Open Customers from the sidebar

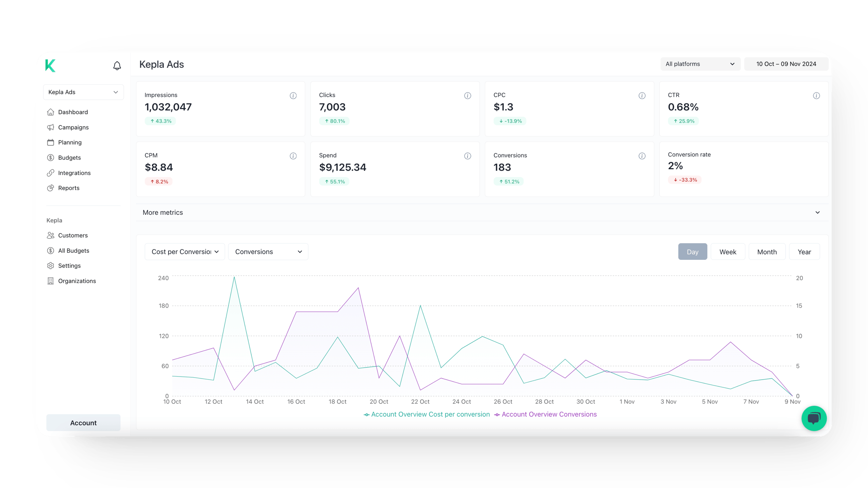tap(72, 235)
